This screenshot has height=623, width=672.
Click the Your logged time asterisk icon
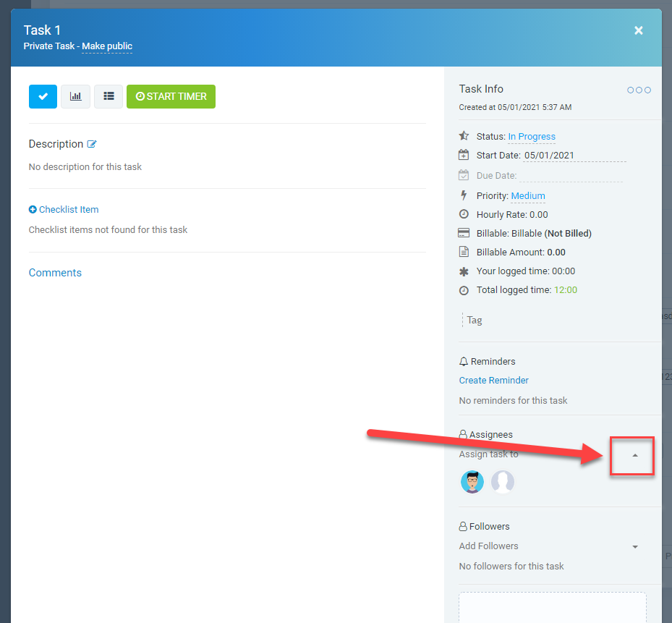click(x=464, y=271)
